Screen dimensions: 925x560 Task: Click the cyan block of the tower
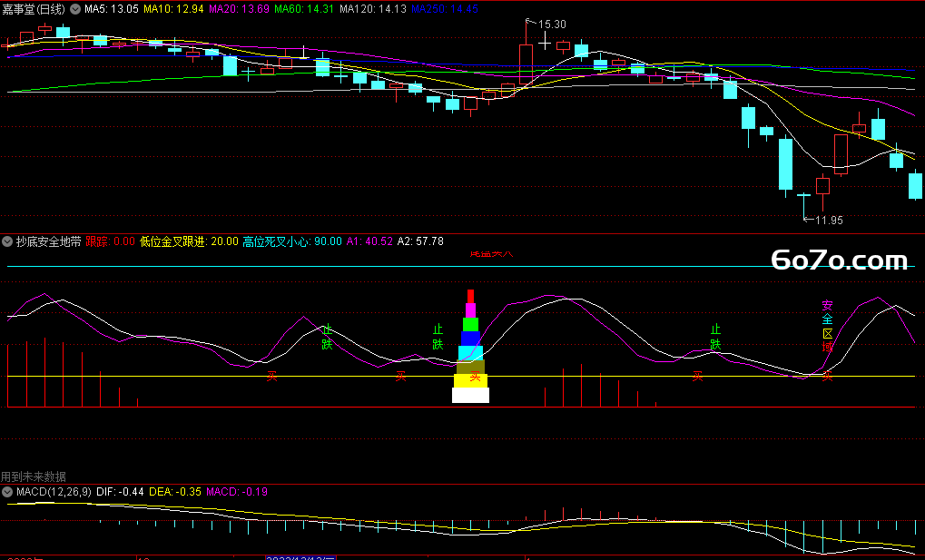click(470, 353)
